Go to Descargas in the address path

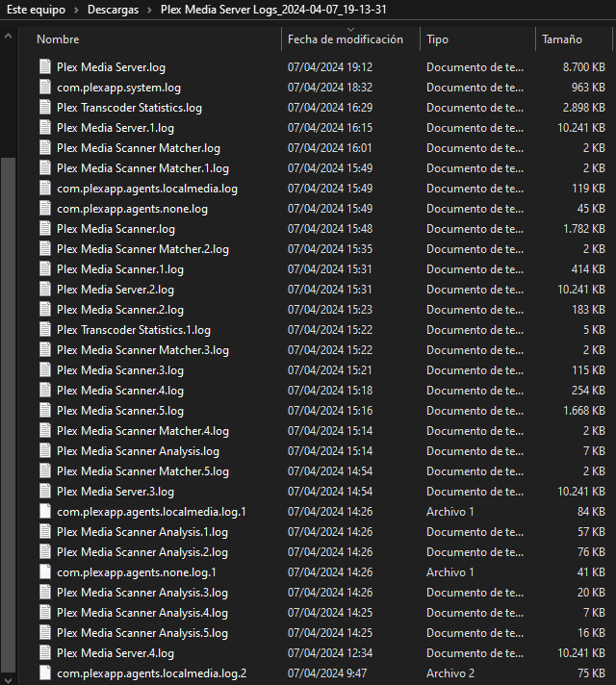113,10
